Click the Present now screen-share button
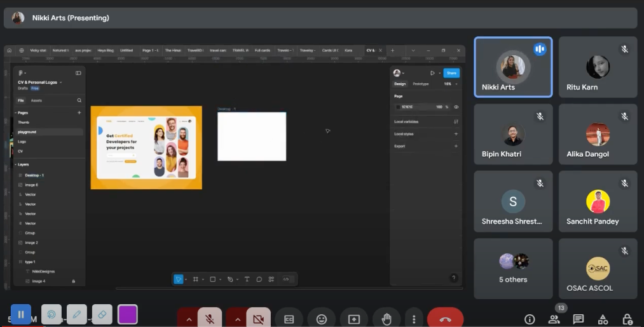Screen dimensions: 644x327 (353, 319)
